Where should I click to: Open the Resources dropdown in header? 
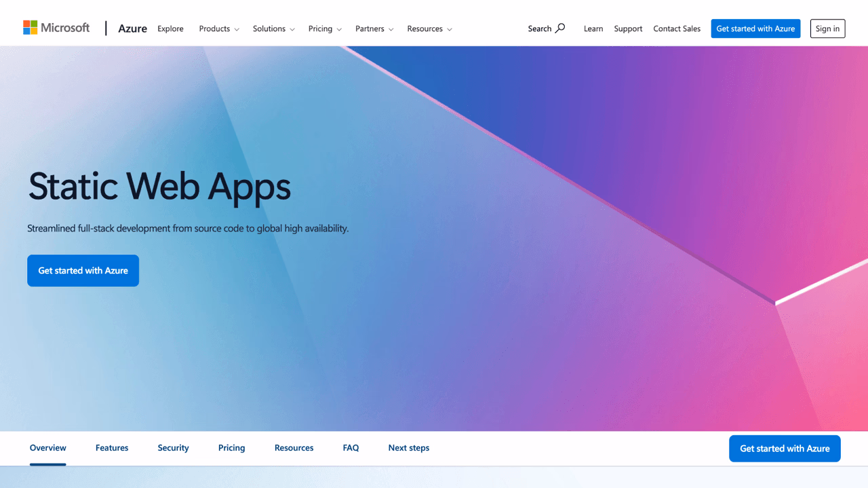(429, 29)
